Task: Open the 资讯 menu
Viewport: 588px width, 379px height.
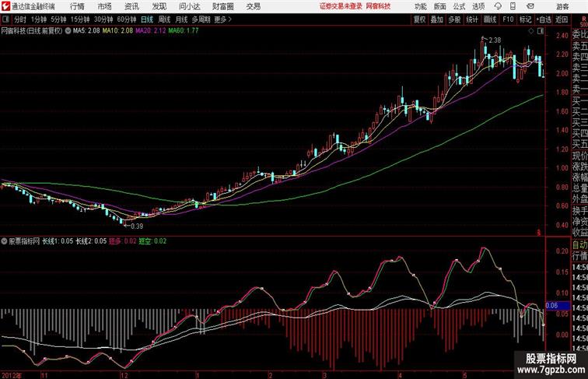Action: [x=131, y=6]
